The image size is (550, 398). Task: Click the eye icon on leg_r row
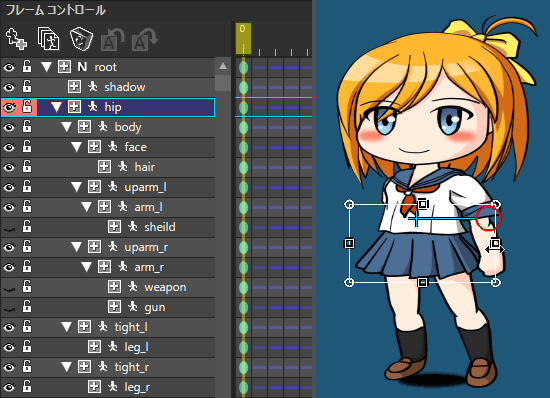tap(9, 387)
